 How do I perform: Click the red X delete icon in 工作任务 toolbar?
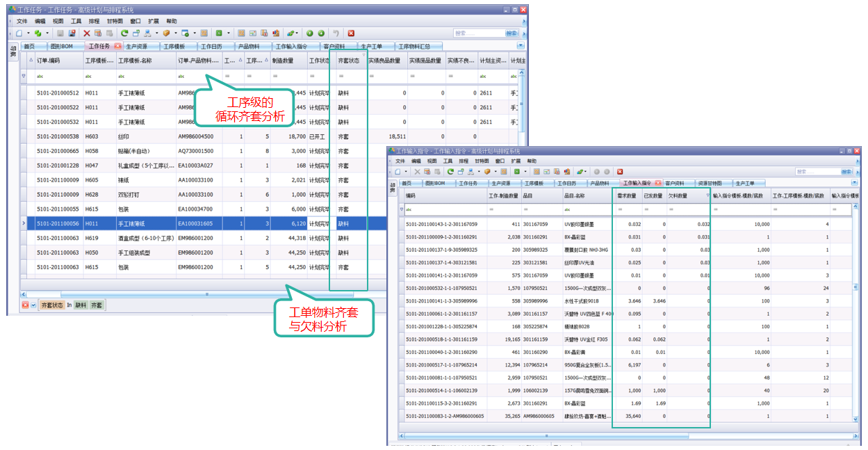pos(86,33)
